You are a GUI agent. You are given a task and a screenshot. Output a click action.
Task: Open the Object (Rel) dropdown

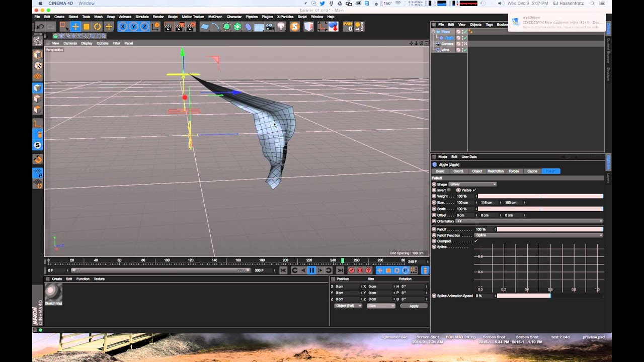(348, 306)
